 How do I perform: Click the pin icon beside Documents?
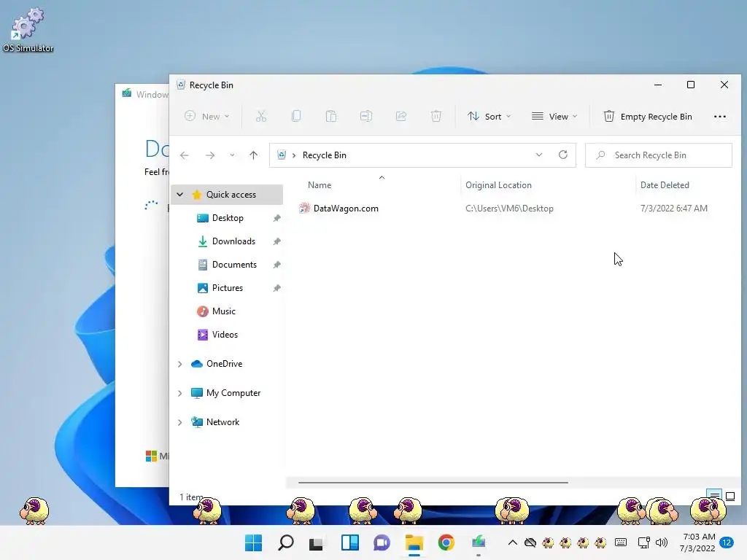[x=276, y=265]
